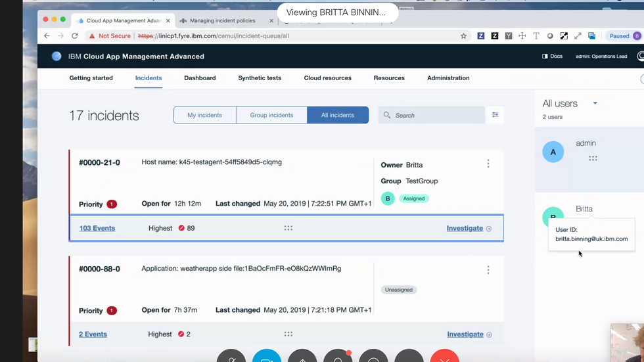Open the Administration tab

(448, 78)
